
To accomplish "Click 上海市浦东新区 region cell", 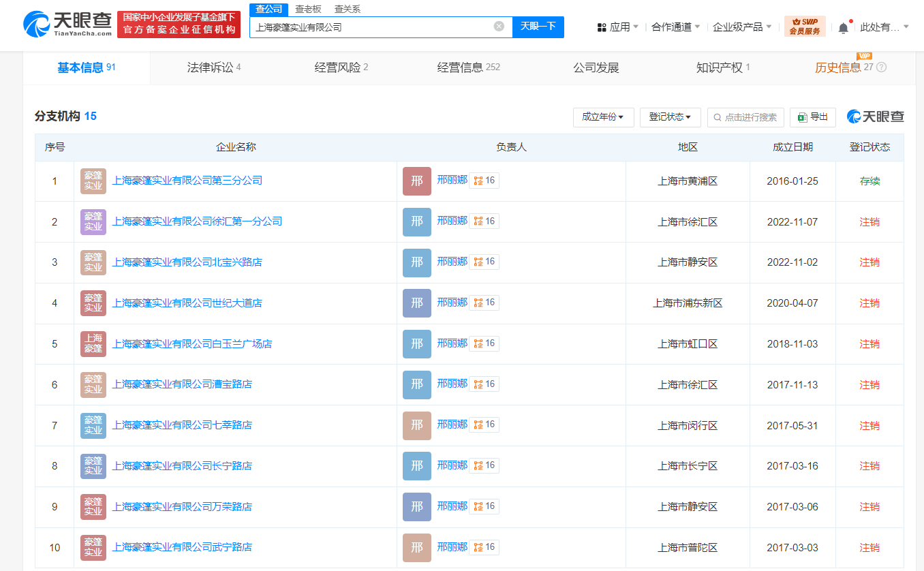I will 688,303.
